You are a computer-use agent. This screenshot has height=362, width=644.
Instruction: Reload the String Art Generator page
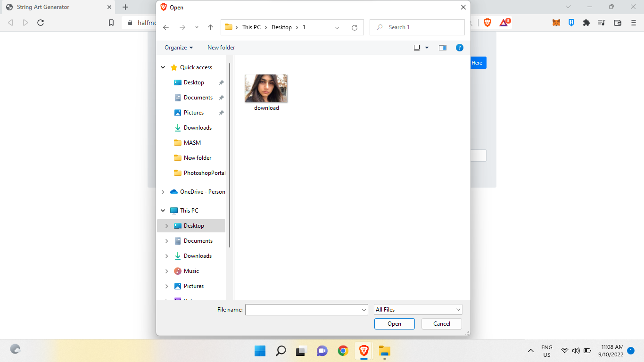(x=41, y=22)
